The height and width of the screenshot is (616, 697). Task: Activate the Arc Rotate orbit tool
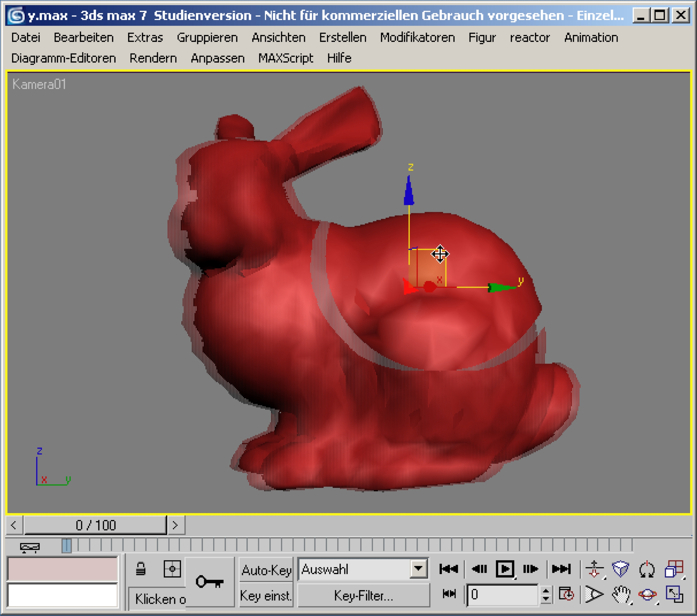(647, 594)
